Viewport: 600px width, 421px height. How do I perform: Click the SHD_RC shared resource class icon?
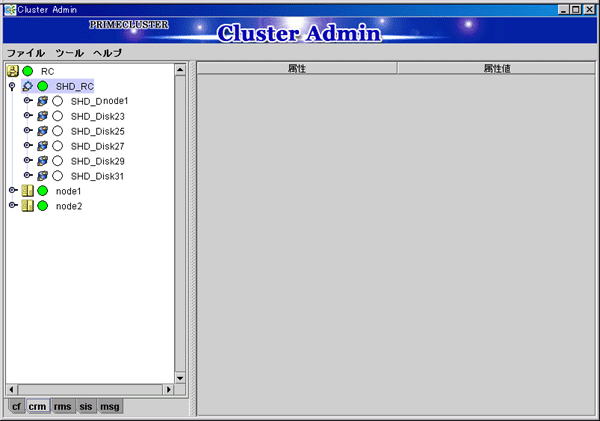coord(28,86)
